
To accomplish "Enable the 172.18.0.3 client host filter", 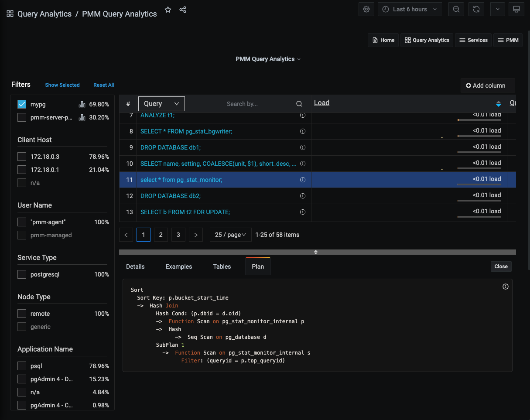I will point(22,157).
